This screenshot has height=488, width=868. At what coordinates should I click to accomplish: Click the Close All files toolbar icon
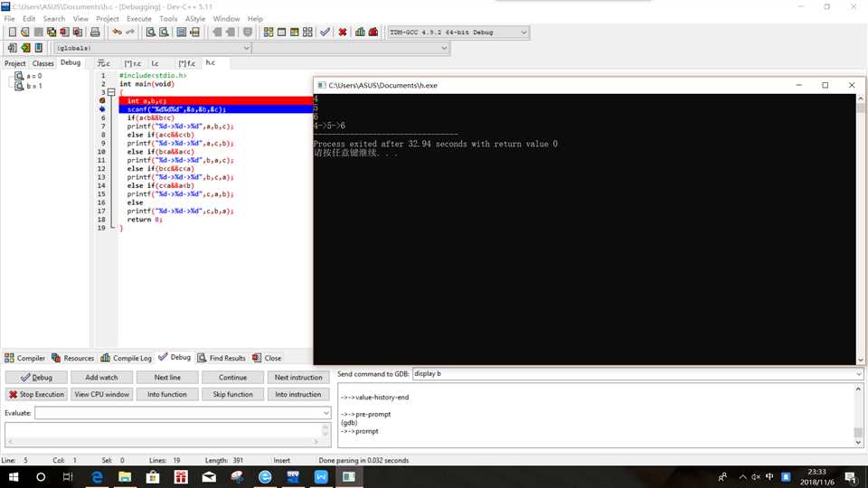[78, 33]
